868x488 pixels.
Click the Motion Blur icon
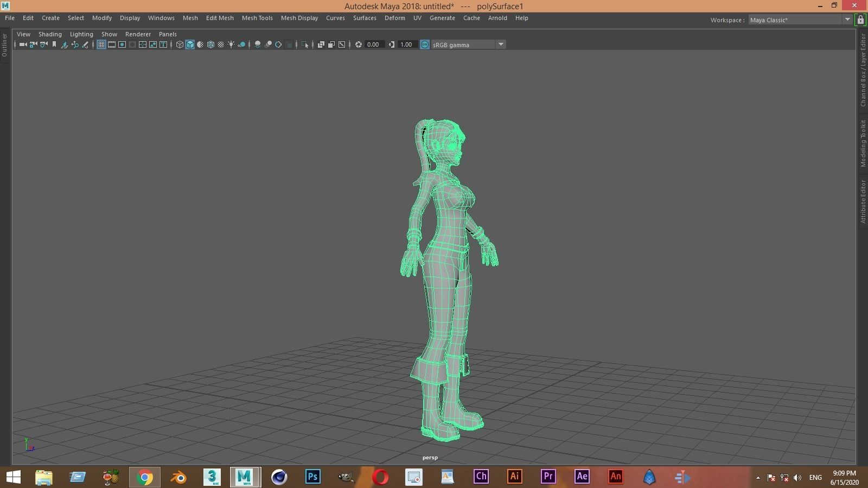(268, 44)
